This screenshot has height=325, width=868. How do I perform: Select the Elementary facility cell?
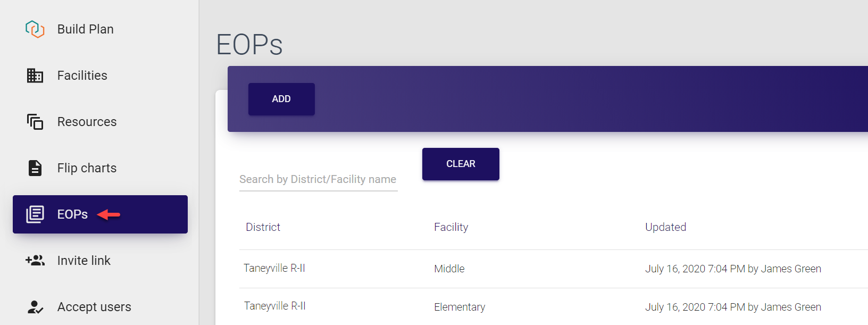click(460, 307)
